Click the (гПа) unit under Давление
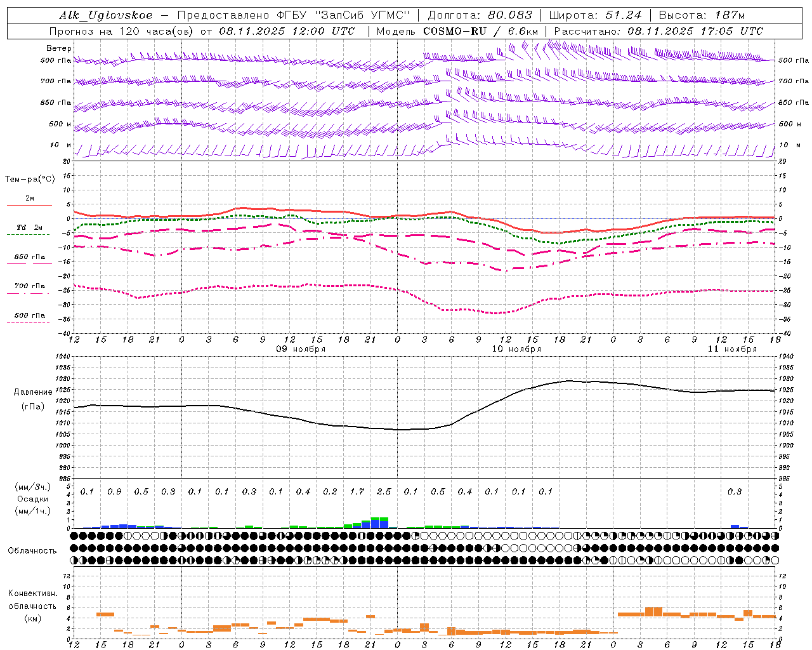This screenshot has width=812, height=650. coord(32,406)
